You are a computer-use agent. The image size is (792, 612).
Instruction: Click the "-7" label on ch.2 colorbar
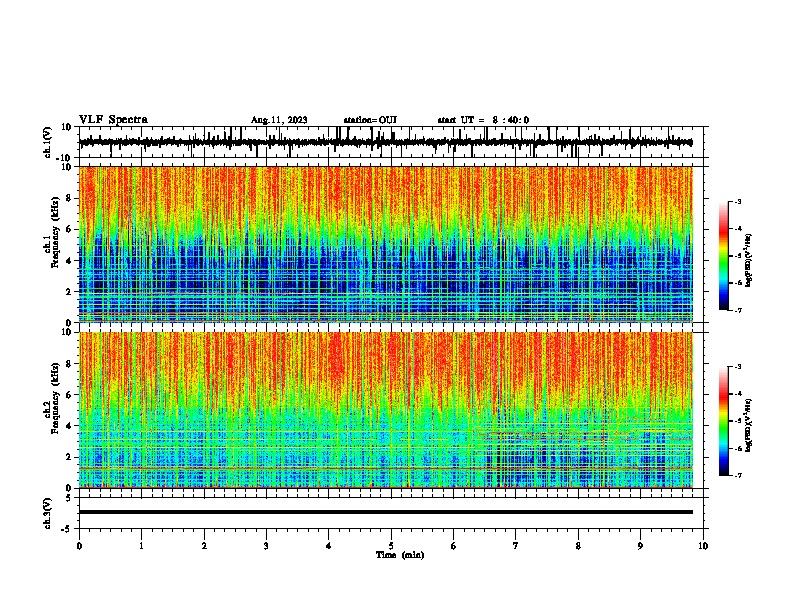click(x=738, y=475)
